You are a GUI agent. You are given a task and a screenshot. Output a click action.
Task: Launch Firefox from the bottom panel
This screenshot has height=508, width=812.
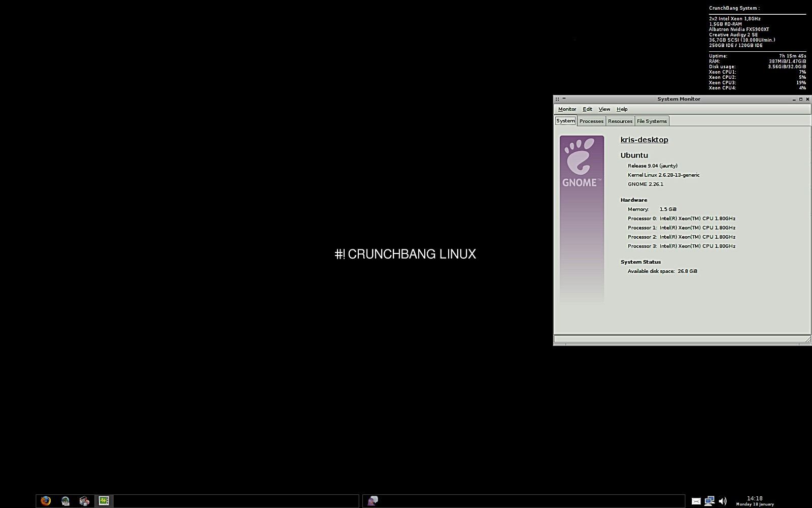(x=46, y=501)
